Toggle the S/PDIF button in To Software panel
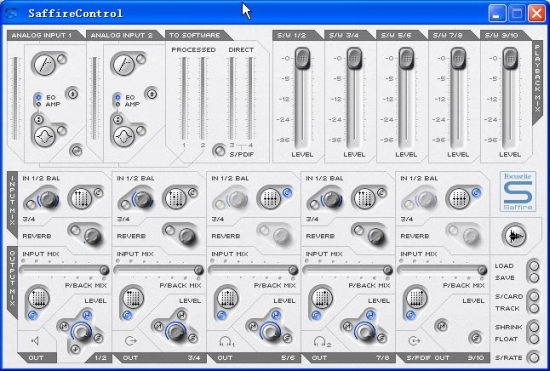Screen dimensions: 550x371 coord(220,151)
